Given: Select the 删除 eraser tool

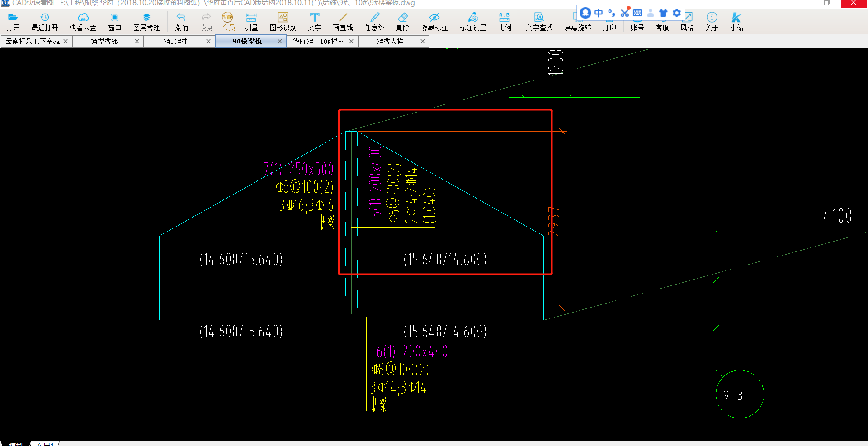Looking at the screenshot, I should coord(403,22).
